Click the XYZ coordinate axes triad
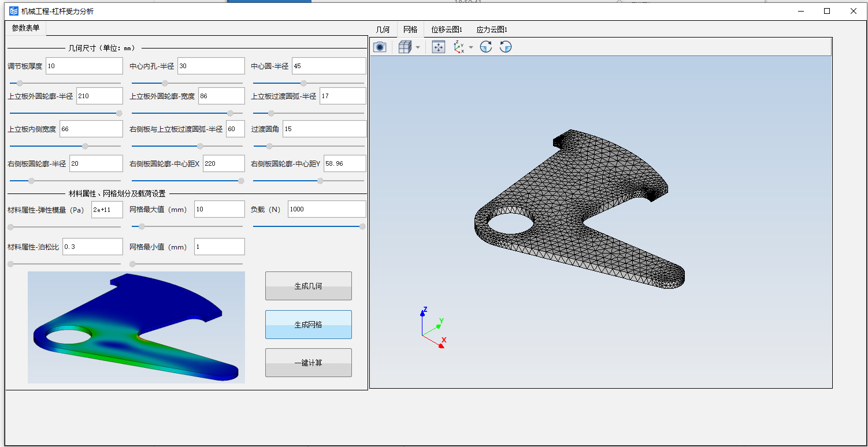868x447 pixels. 432,327
